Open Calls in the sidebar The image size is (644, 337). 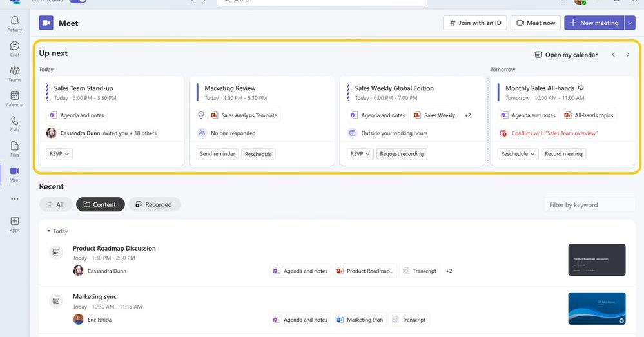(x=14, y=124)
